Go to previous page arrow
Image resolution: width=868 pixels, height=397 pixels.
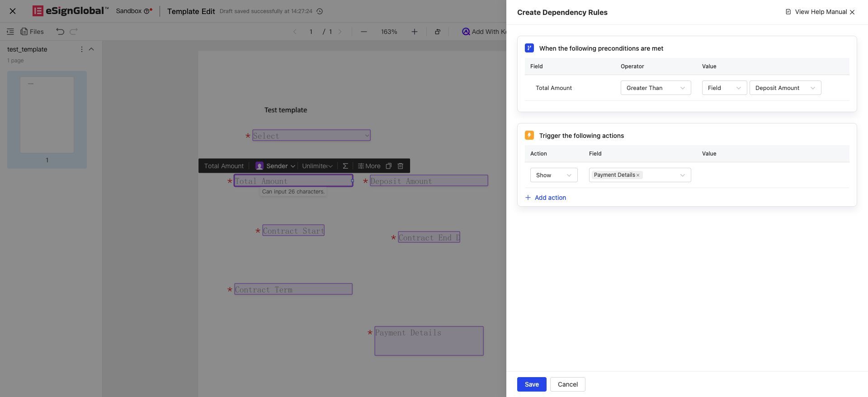tap(295, 32)
